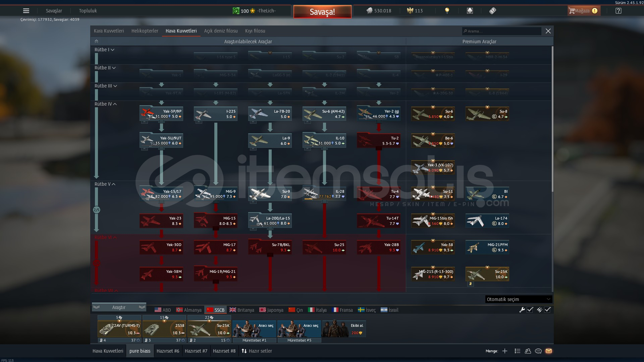Image resolution: width=644 pixels, height=362 pixels.
Task: Open the squad list icon
Action: coord(517,351)
